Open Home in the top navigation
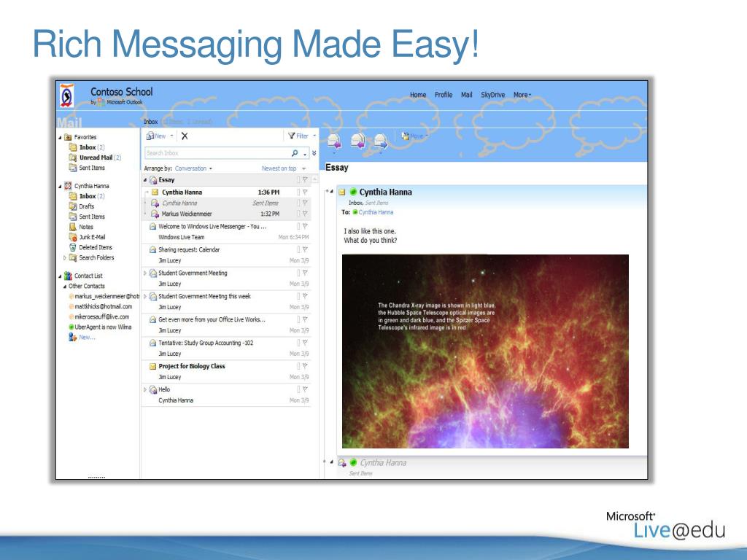This screenshot has width=747, height=560. 418,95
